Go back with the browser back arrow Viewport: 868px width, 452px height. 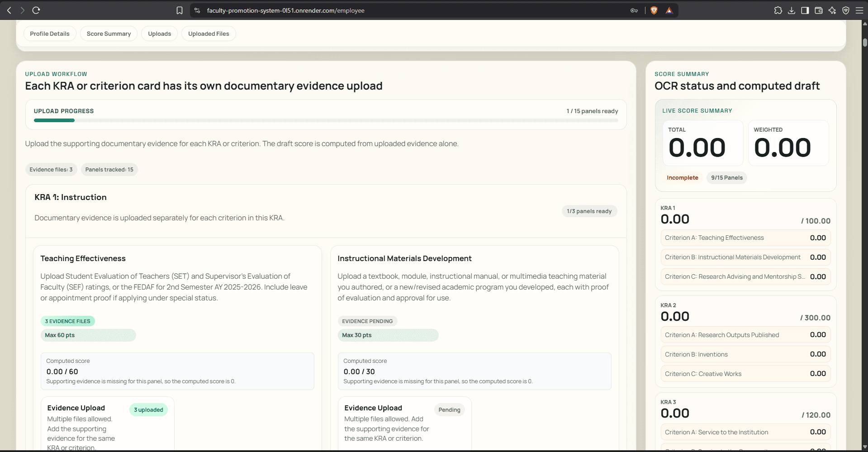[x=9, y=10]
